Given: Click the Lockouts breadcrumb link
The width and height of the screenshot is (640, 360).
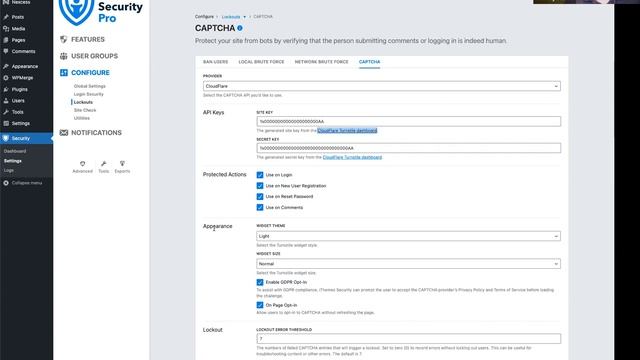Looking at the screenshot, I should tap(231, 17).
